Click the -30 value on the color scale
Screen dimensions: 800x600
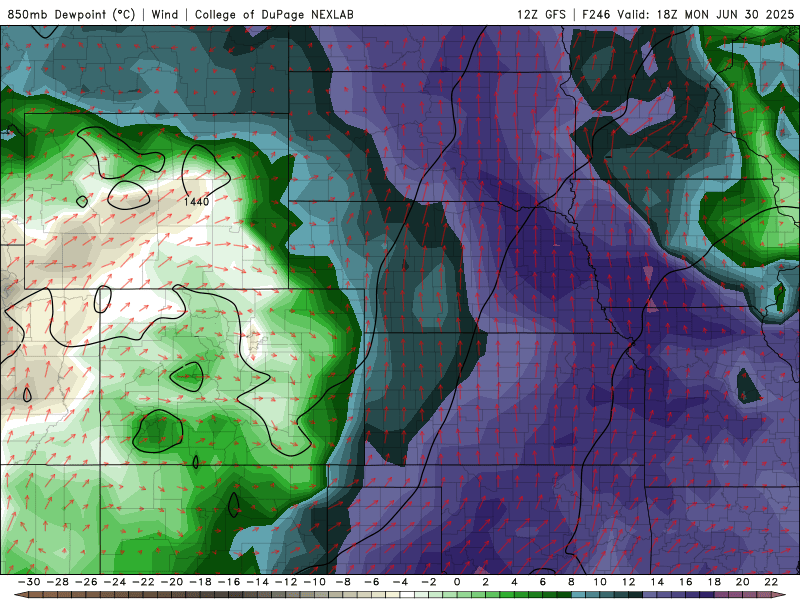tap(29, 582)
